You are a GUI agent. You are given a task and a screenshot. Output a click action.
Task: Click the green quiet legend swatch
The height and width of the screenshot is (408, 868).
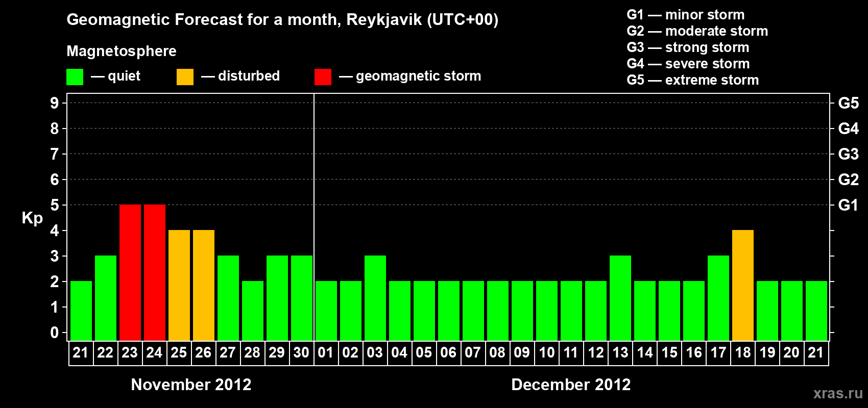coord(75,77)
